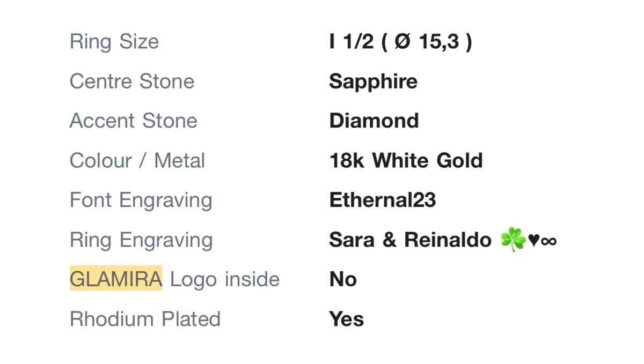Click the 18k White Gold value
The height and width of the screenshot is (364, 644).
(406, 160)
